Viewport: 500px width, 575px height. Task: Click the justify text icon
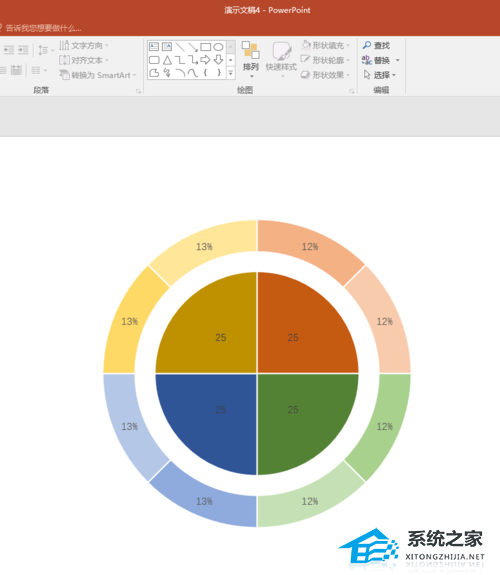click(x=3, y=70)
